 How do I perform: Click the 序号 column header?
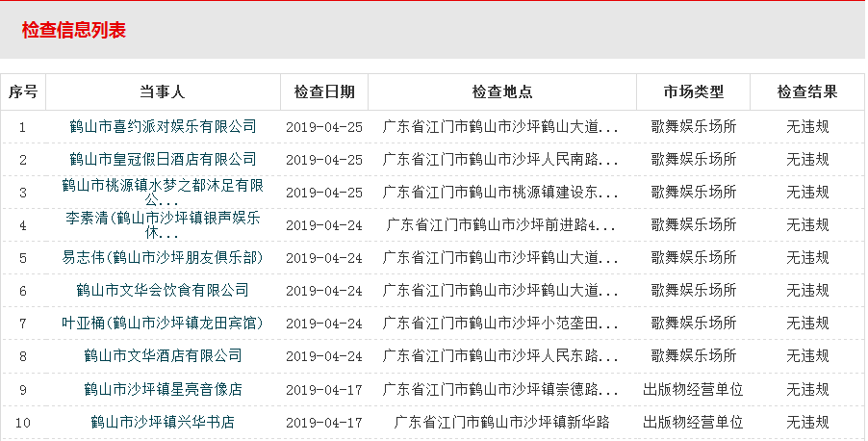pos(23,92)
